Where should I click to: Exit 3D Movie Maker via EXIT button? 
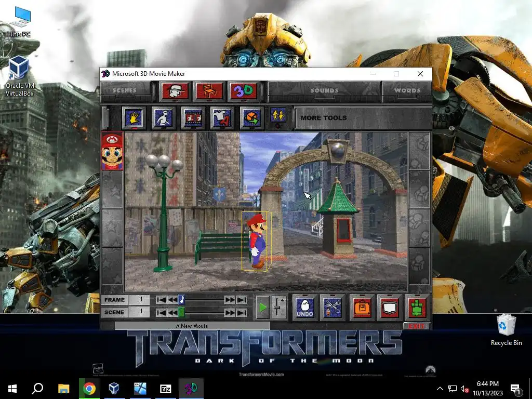click(417, 326)
